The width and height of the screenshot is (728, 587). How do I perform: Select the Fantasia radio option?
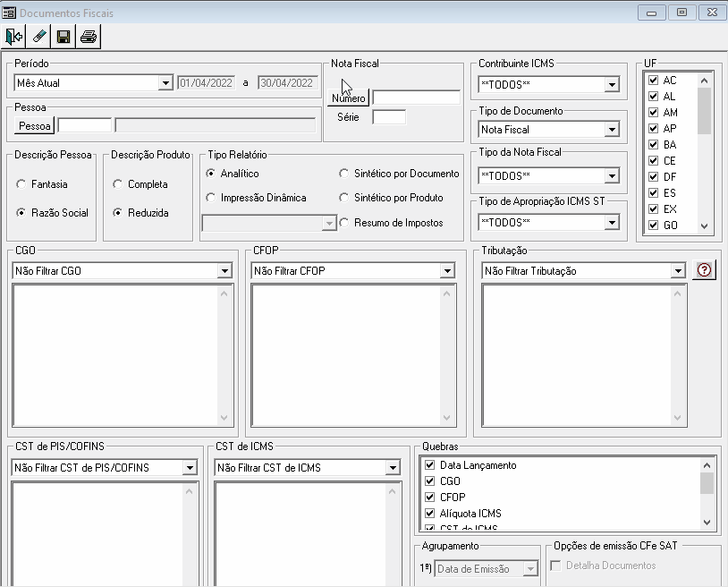(x=21, y=184)
